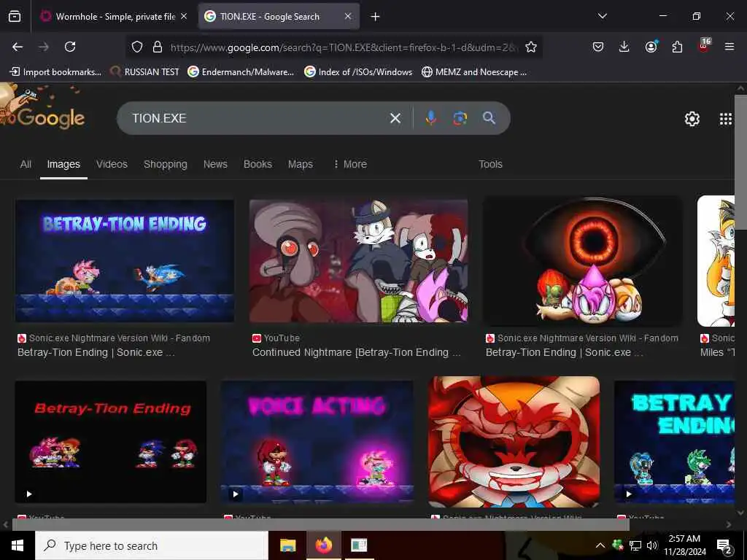This screenshot has width=747, height=560.
Task: Click the TION.EXE search input field
Action: click(258, 118)
